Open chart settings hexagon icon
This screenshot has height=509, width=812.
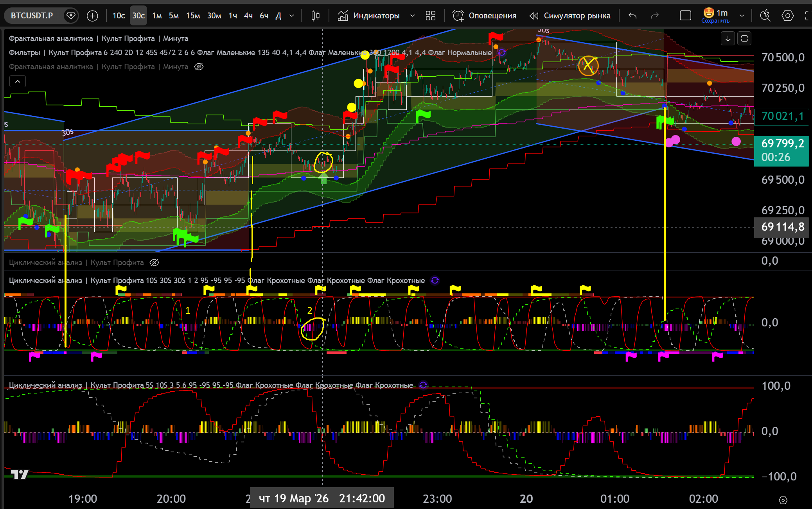pyautogui.click(x=787, y=16)
